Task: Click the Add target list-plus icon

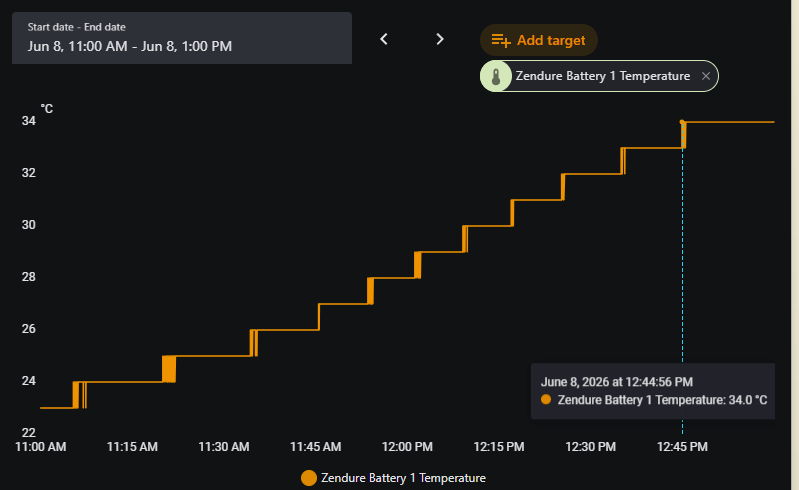Action: pos(501,40)
